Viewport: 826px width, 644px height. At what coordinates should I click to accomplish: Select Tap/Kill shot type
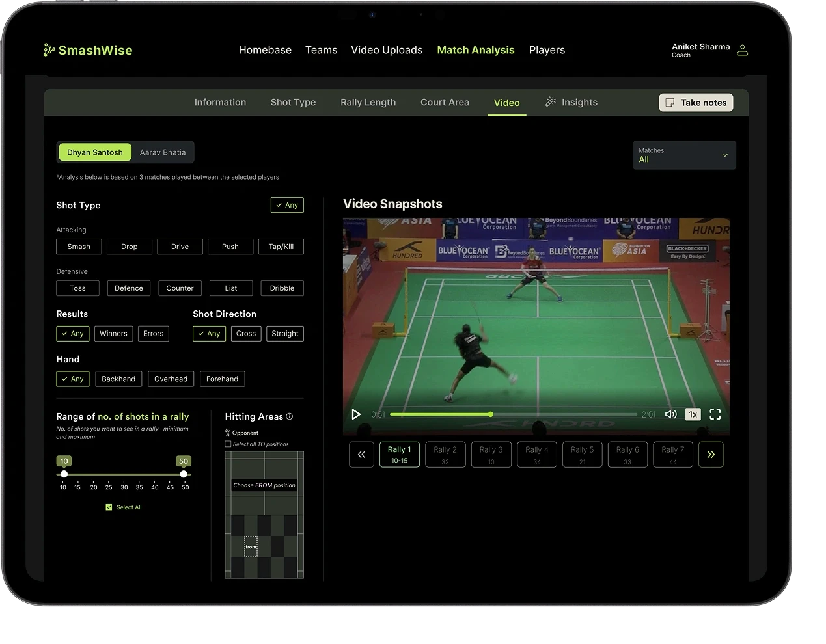[281, 247]
